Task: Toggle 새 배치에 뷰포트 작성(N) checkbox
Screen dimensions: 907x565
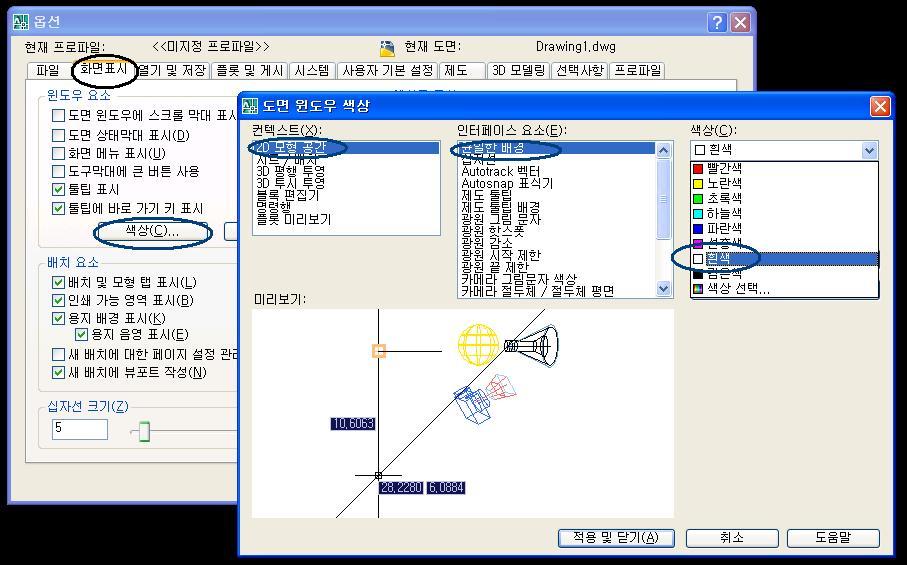Action: pyautogui.click(x=58, y=372)
